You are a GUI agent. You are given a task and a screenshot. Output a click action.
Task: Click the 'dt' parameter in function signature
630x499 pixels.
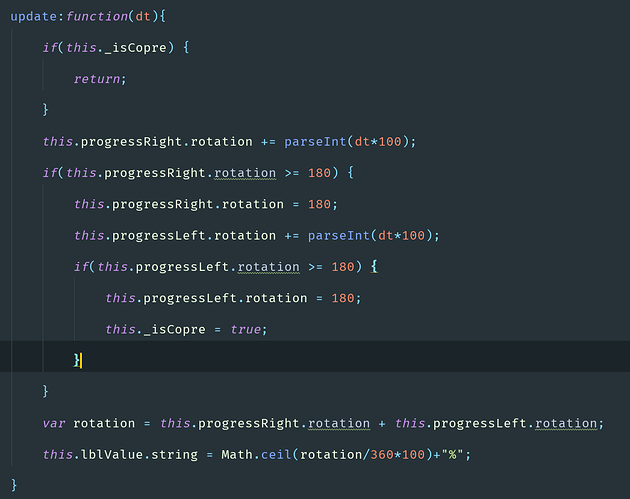(141, 15)
